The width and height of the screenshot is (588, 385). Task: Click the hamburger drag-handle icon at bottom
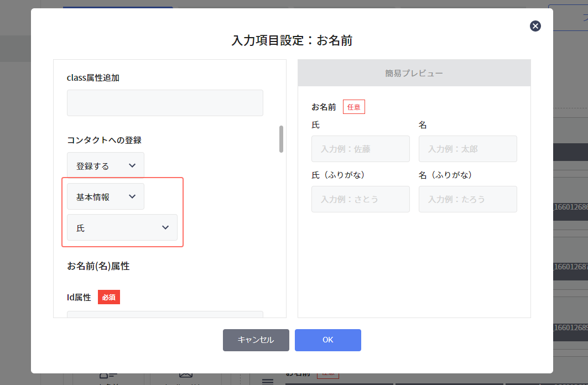(x=268, y=381)
